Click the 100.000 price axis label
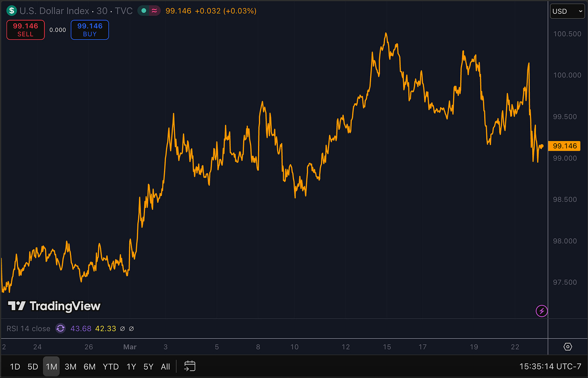Viewport: 588px width, 378px height. 567,75
